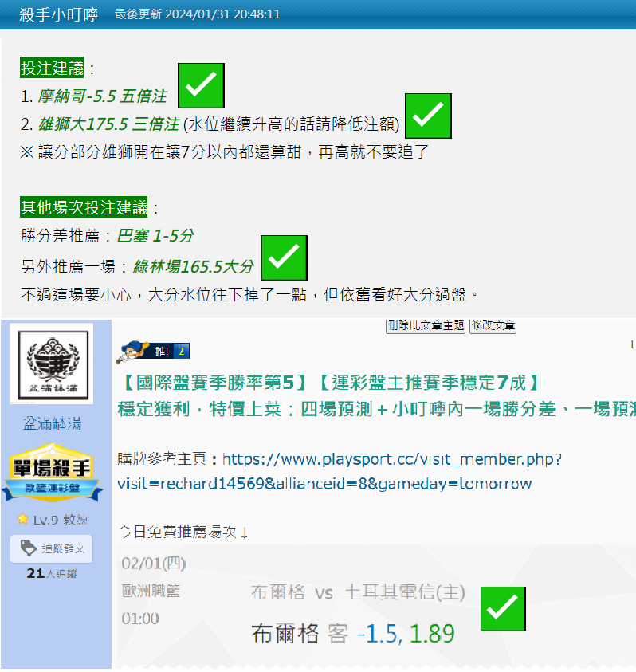Click the 殺手小叮噹 header title
Image resolution: width=636 pixels, height=672 pixels.
[x=59, y=14]
